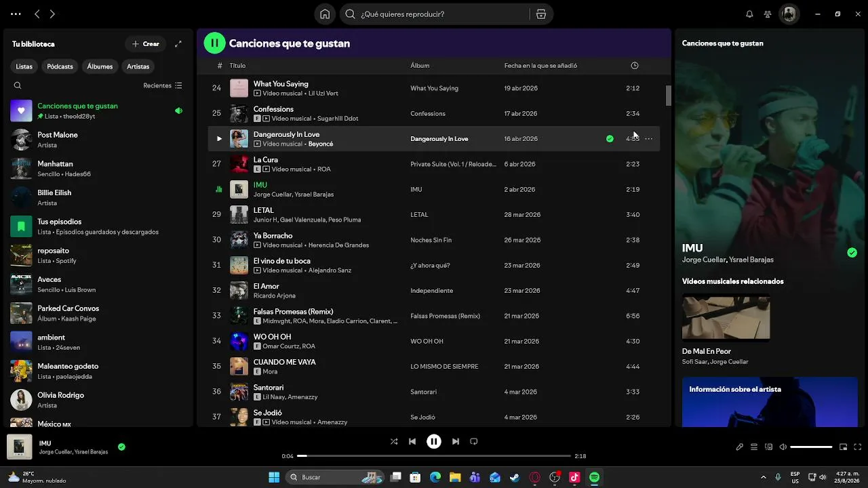Toggle shuffle playback
The height and width of the screenshot is (488, 868).
[394, 441]
